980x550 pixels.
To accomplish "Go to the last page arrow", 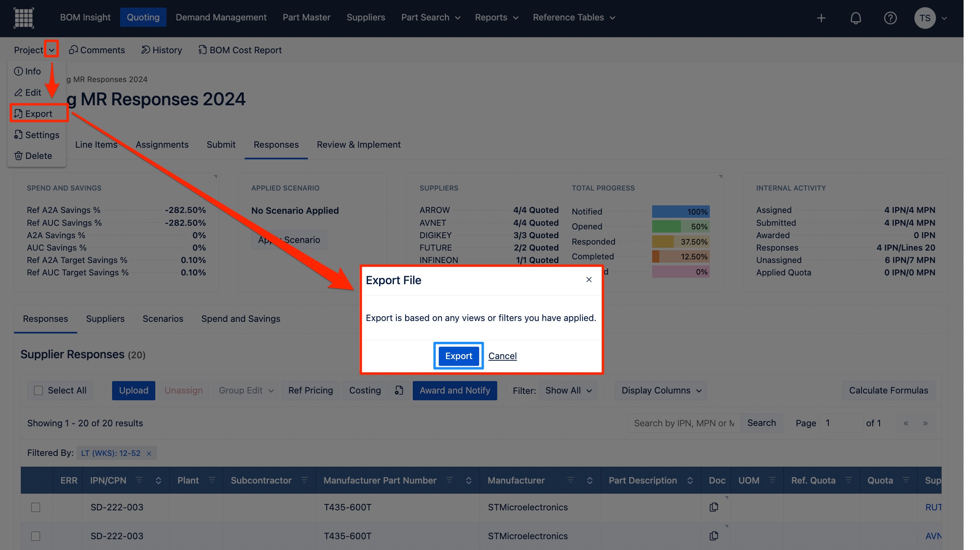I will 926,423.
